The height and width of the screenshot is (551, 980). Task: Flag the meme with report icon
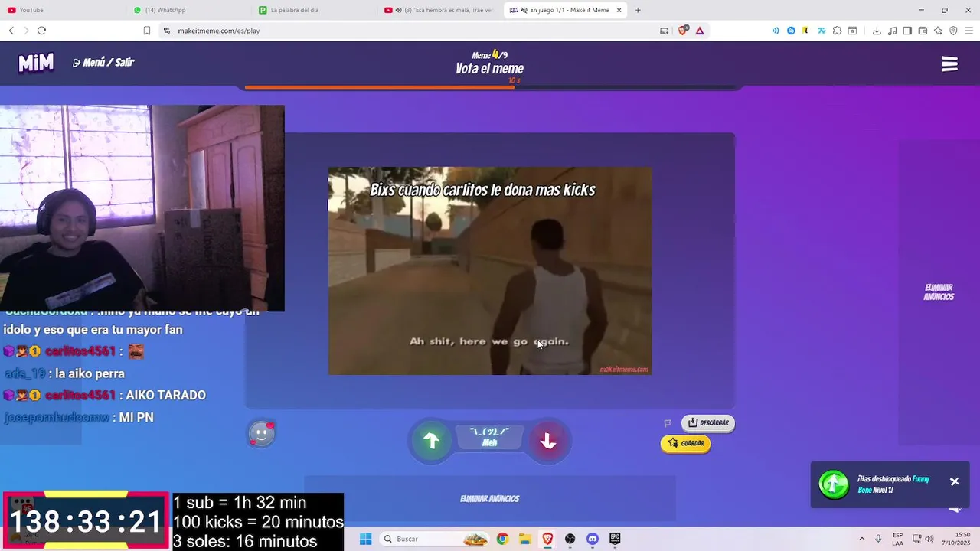click(x=668, y=423)
